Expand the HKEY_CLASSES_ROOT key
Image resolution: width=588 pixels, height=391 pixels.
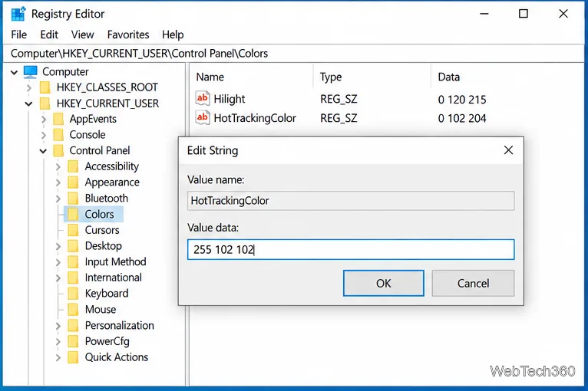pyautogui.click(x=29, y=88)
